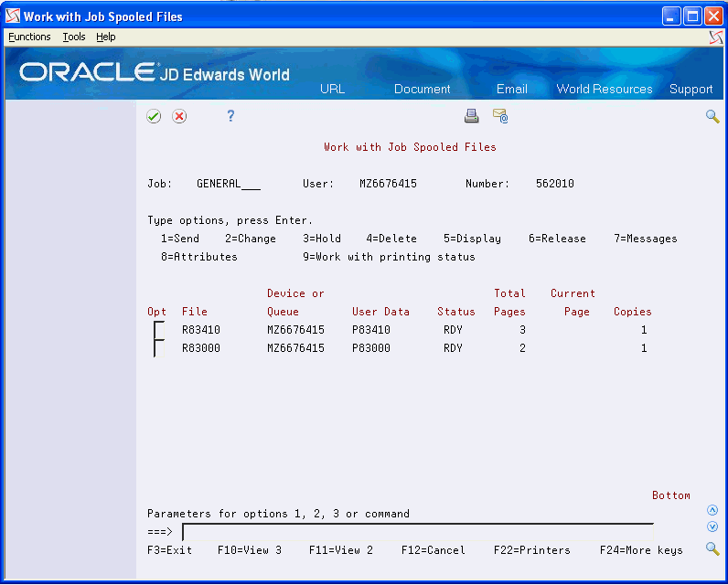Image resolution: width=728 pixels, height=585 pixels.
Task: Click the Job field GENERAL
Action: 228,184
